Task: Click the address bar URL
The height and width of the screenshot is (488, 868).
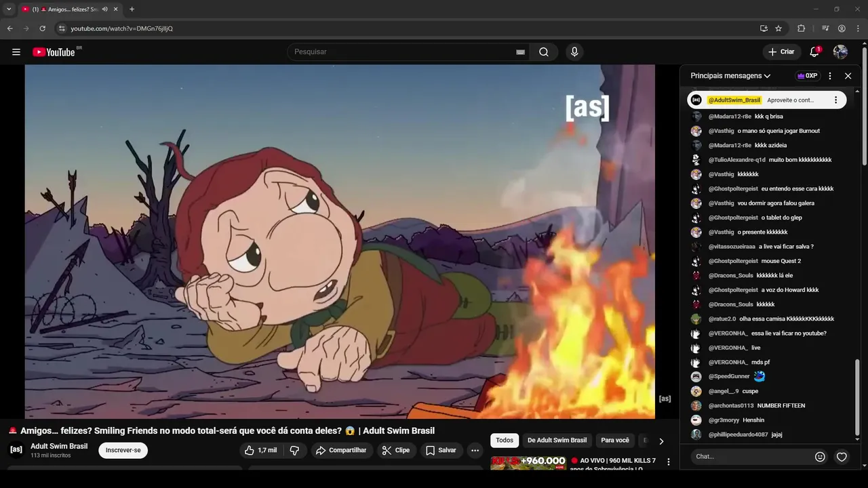Action: tap(122, 28)
